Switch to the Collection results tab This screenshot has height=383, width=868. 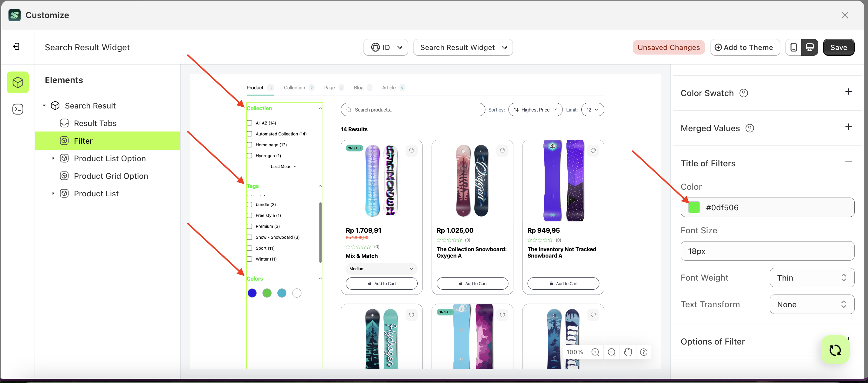(x=294, y=87)
